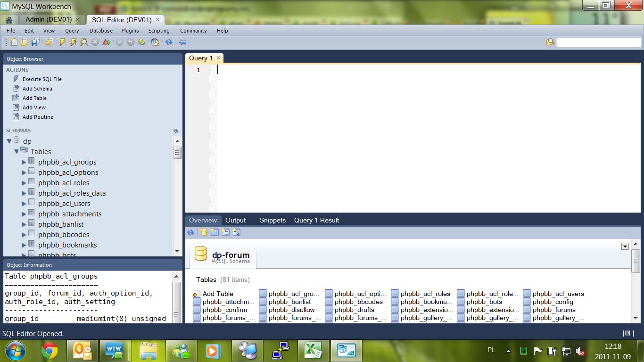Expand the phpbb_acl_roles_data table node
The width and height of the screenshot is (644, 362).
coord(24,193)
